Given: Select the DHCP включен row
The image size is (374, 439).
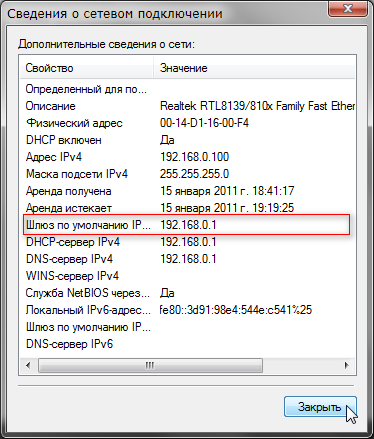Looking at the screenshot, I should pyautogui.click(x=188, y=140).
